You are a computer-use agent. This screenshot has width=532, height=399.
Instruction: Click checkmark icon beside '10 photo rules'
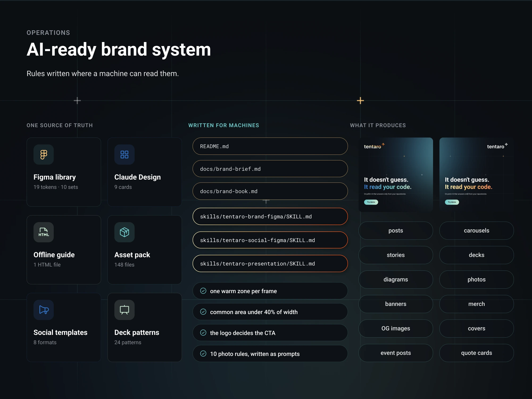click(x=203, y=354)
